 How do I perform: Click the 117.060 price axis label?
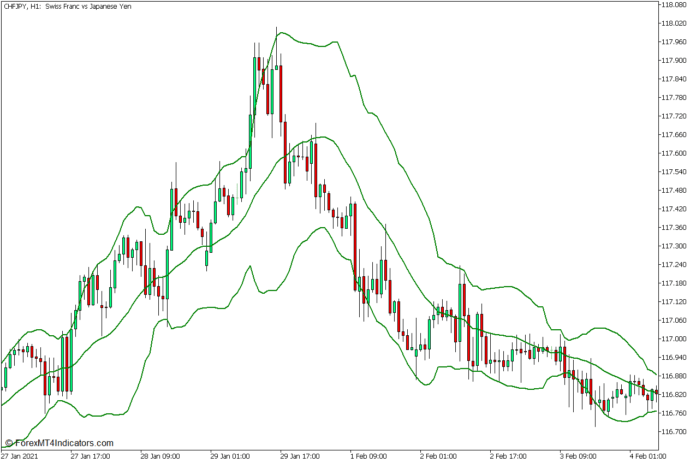(676, 320)
